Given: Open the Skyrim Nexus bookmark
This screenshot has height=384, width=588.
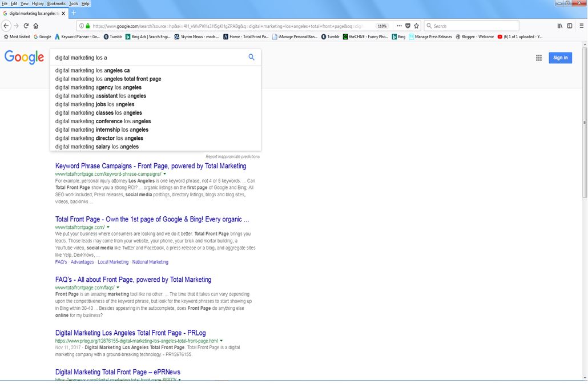Looking at the screenshot, I should tap(197, 37).
